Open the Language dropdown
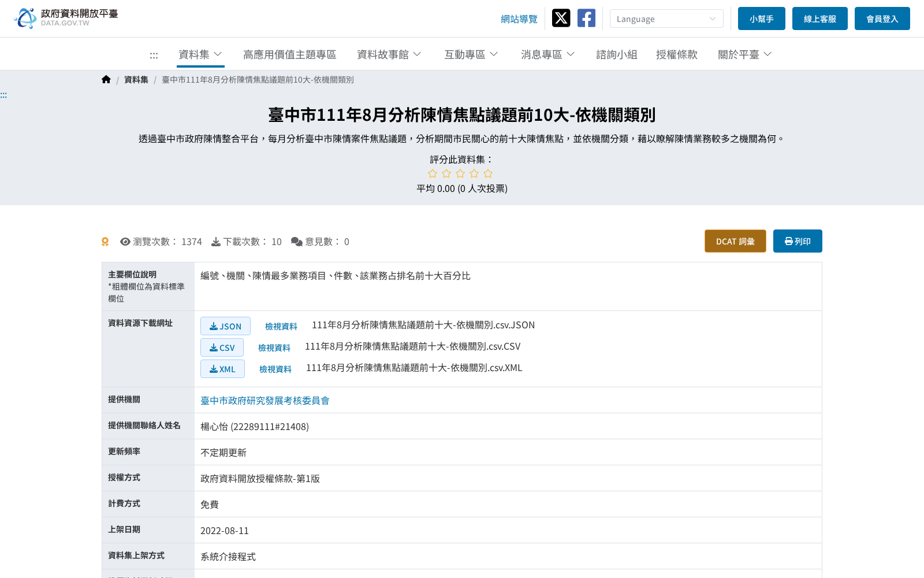The width and height of the screenshot is (924, 578). pyautogui.click(x=666, y=18)
